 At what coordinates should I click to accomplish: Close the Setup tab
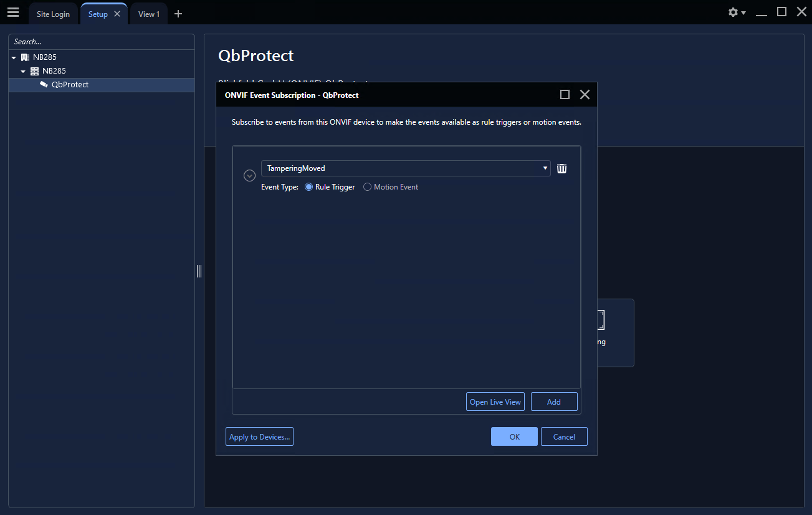(117, 14)
